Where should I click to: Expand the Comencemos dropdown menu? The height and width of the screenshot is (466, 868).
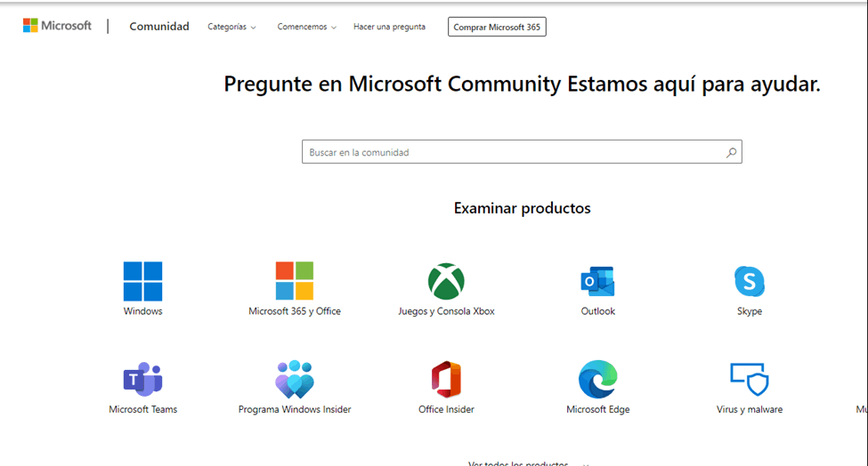[306, 27]
